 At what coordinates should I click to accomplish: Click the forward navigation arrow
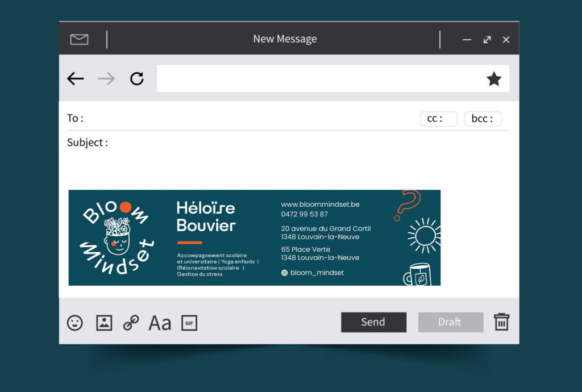(x=106, y=78)
